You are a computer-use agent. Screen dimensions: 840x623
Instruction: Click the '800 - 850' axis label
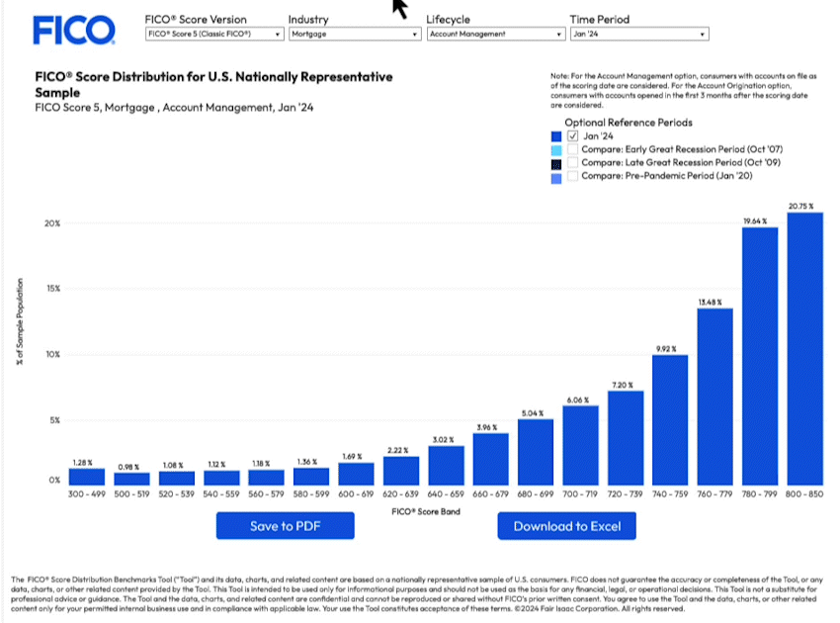pos(804,493)
